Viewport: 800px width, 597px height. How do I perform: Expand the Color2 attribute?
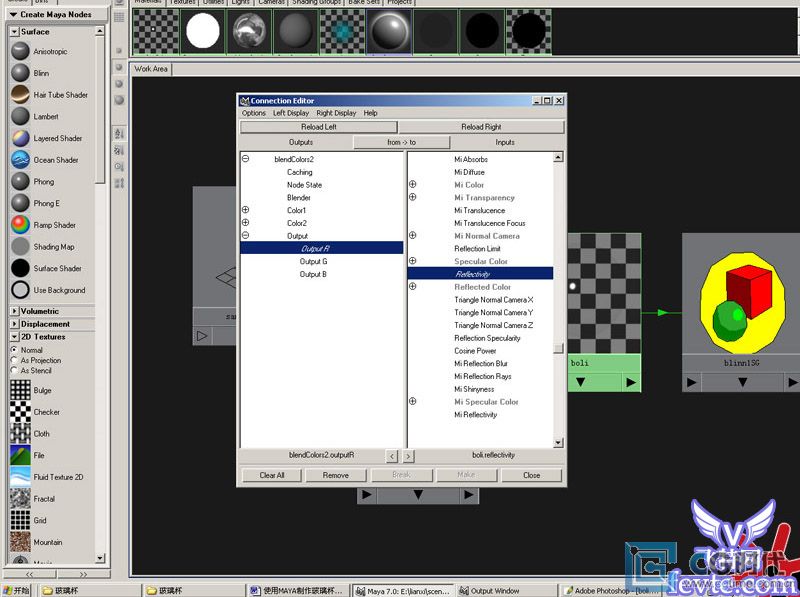pyautogui.click(x=245, y=222)
